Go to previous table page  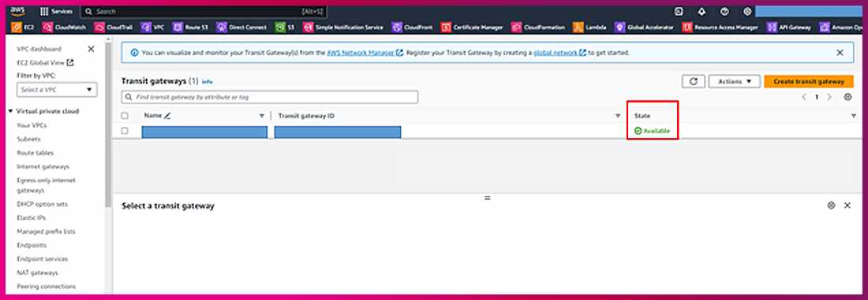tap(804, 97)
